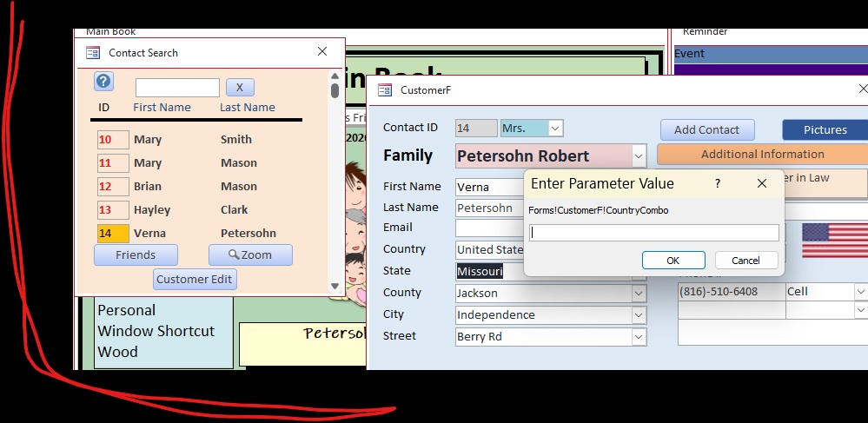Click the blue help question mark icon

click(103, 82)
